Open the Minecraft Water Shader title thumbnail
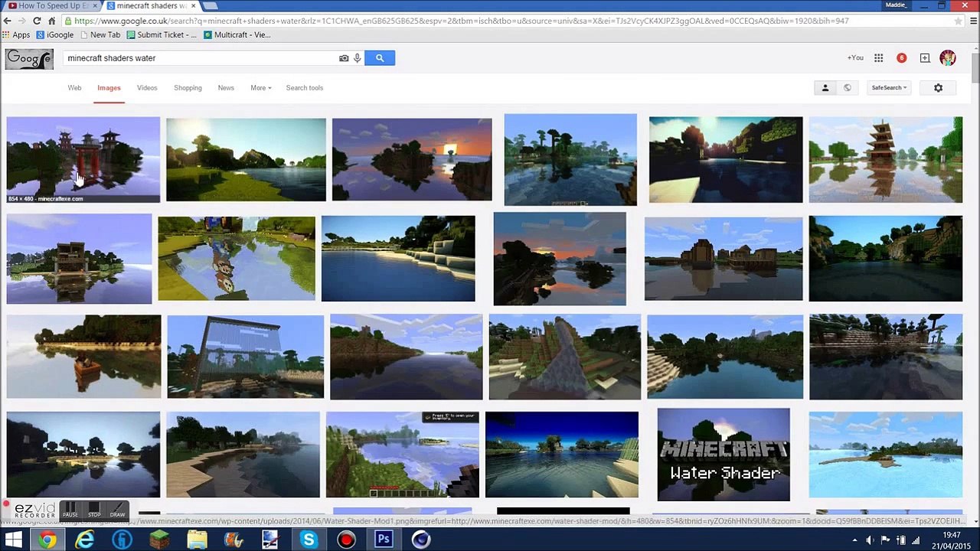The height and width of the screenshot is (551, 980). coord(724,455)
